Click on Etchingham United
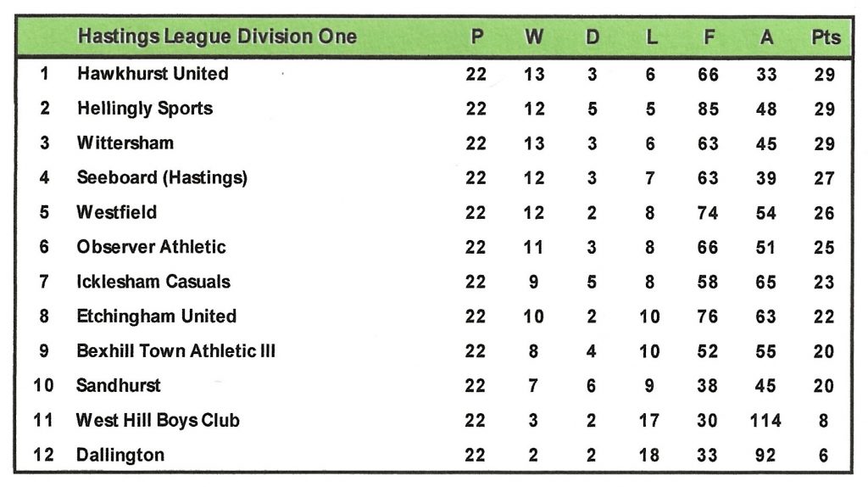This screenshot has height=487, width=868. coord(156,316)
